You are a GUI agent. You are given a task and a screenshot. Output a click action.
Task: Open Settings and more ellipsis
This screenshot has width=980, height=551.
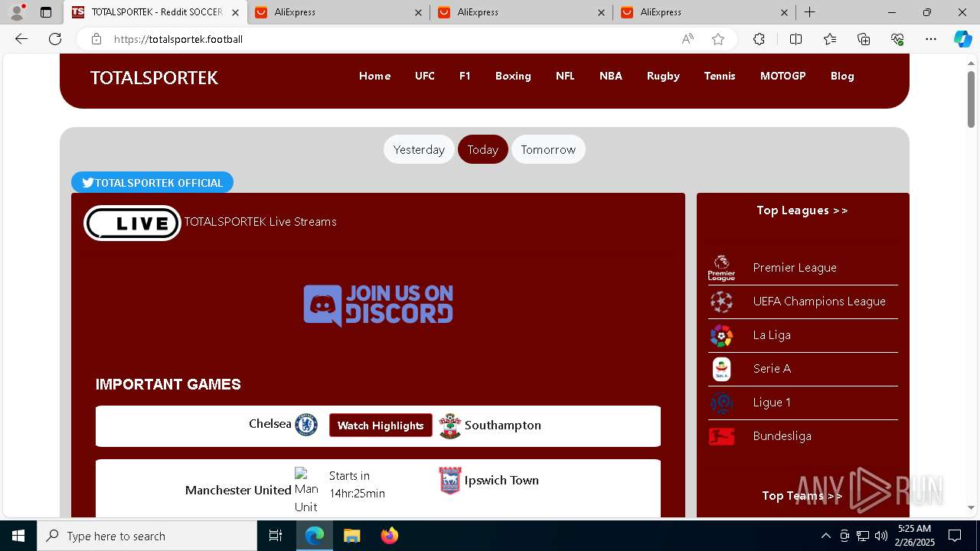pyautogui.click(x=931, y=39)
